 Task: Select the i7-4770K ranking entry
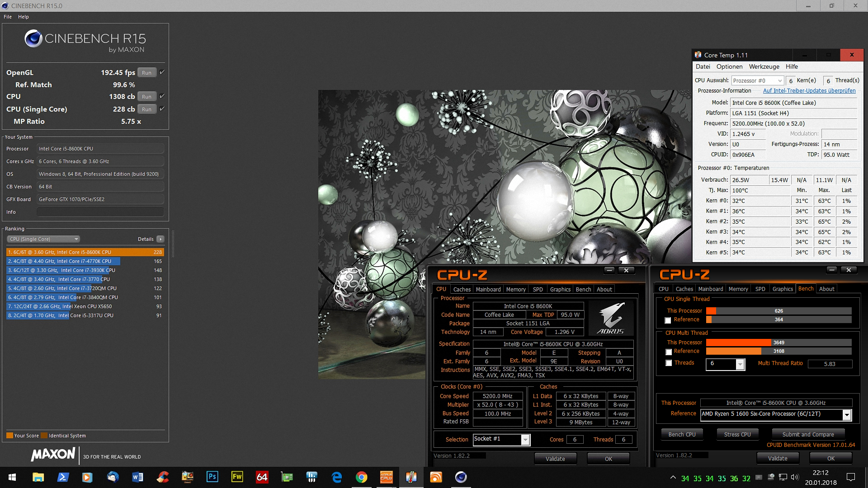click(63, 261)
